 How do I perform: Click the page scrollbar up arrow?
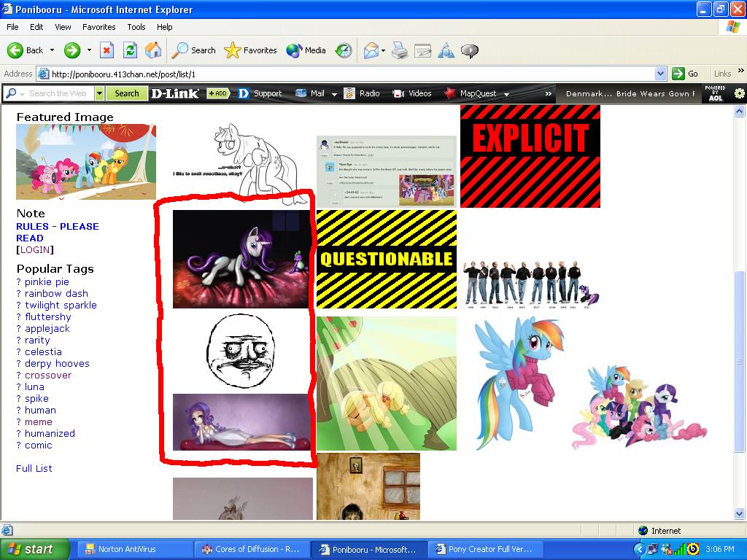(x=740, y=112)
